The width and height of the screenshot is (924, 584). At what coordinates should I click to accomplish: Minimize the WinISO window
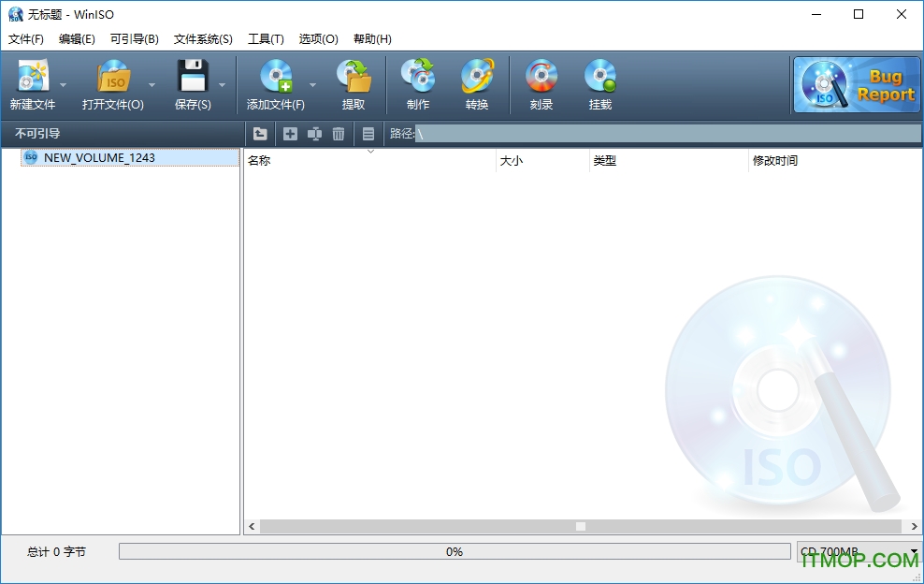click(816, 14)
